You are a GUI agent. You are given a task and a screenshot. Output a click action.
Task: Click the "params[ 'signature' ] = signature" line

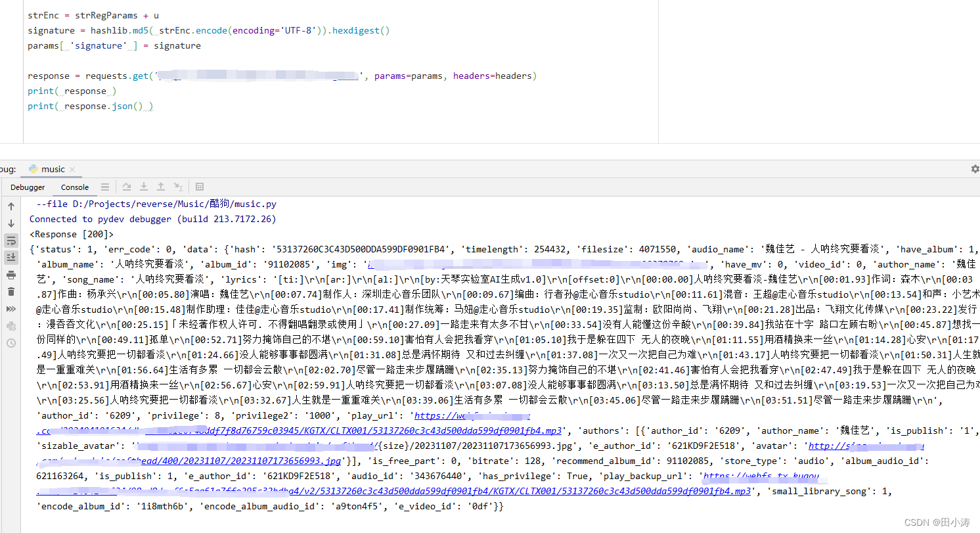114,45
